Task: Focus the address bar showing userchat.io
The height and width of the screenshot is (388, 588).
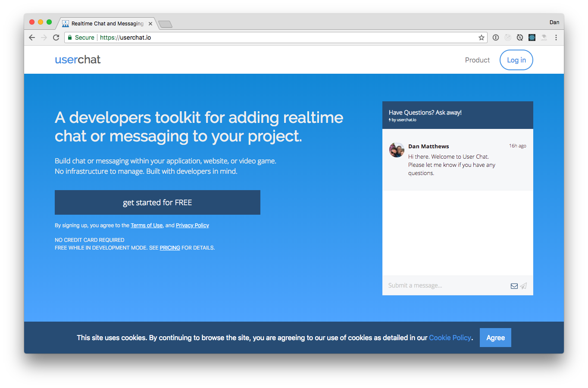Action: point(276,38)
